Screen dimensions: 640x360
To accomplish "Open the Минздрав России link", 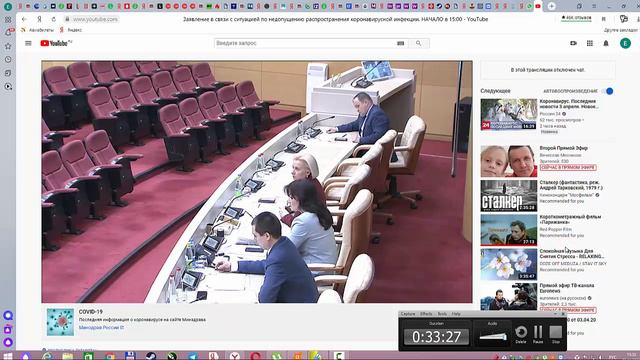I will [x=101, y=328].
